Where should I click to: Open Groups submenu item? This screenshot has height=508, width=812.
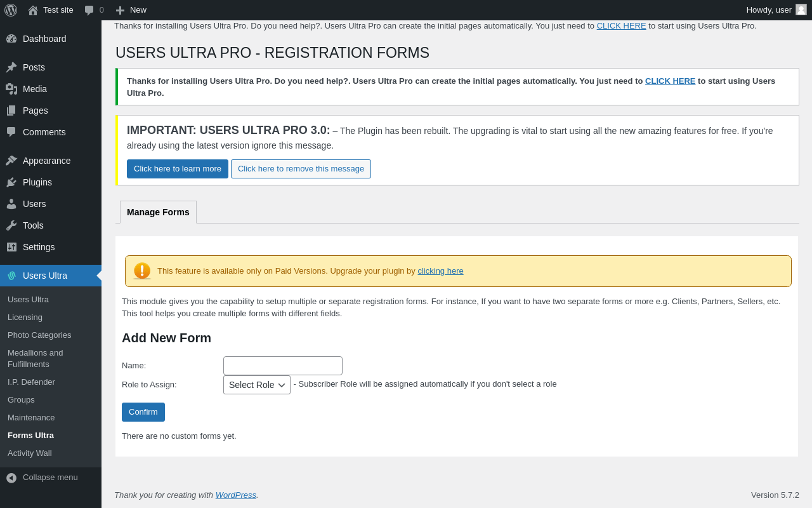[21, 400]
